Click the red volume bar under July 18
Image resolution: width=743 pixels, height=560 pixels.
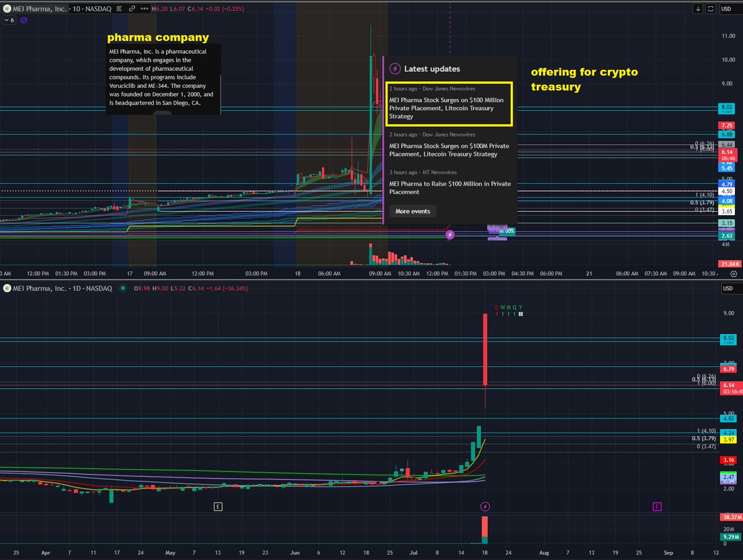485,527
